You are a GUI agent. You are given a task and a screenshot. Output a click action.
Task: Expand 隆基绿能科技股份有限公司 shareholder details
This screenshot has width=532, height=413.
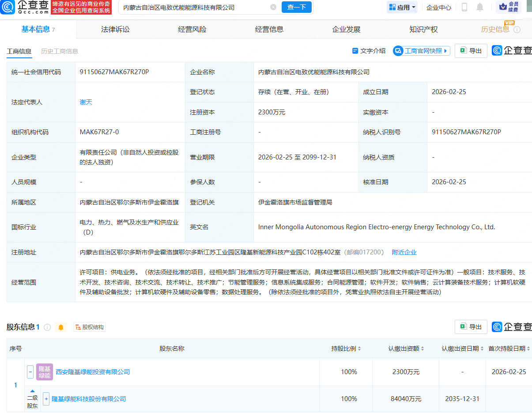(x=46, y=399)
